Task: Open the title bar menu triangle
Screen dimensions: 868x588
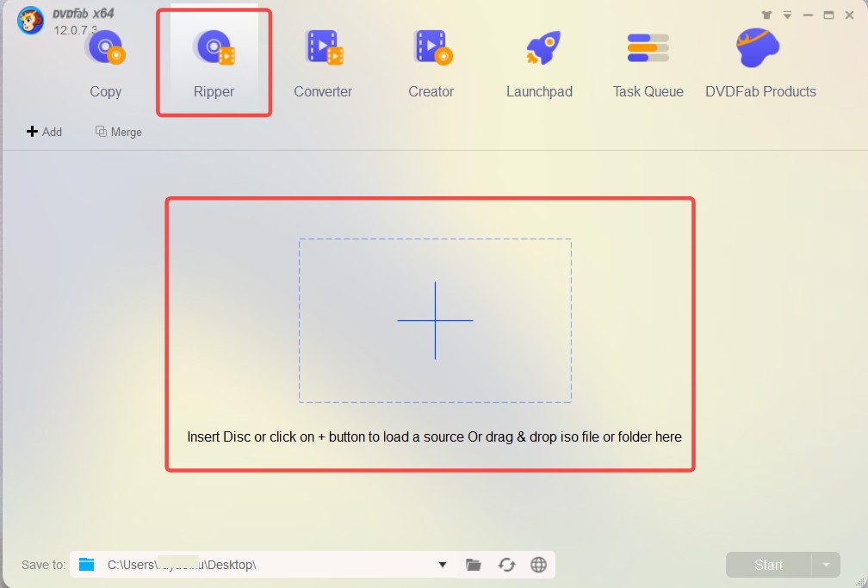Action: (787, 15)
